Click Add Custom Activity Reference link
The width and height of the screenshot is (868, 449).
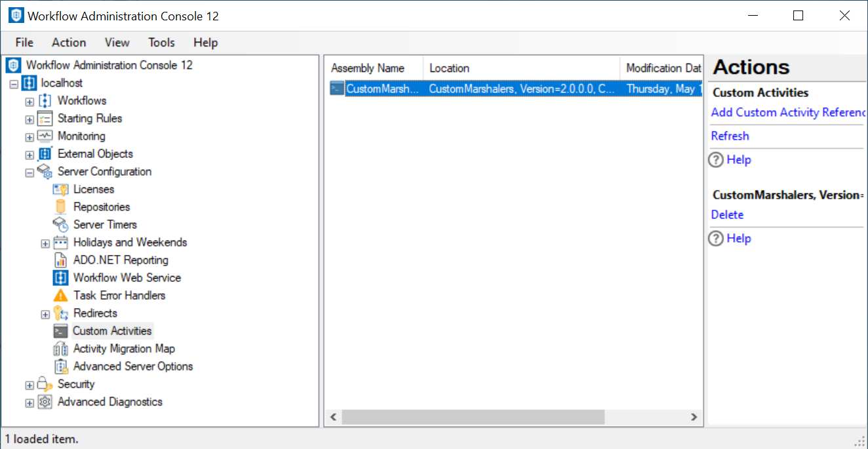787,112
